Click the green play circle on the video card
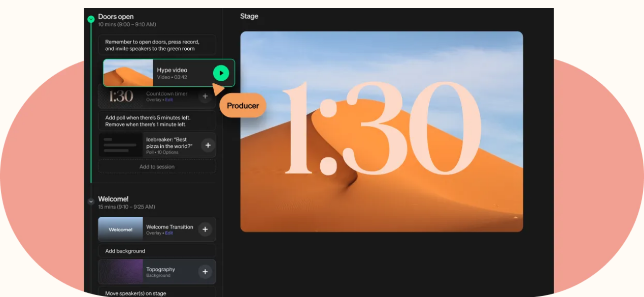This screenshot has height=297, width=644. pos(221,73)
